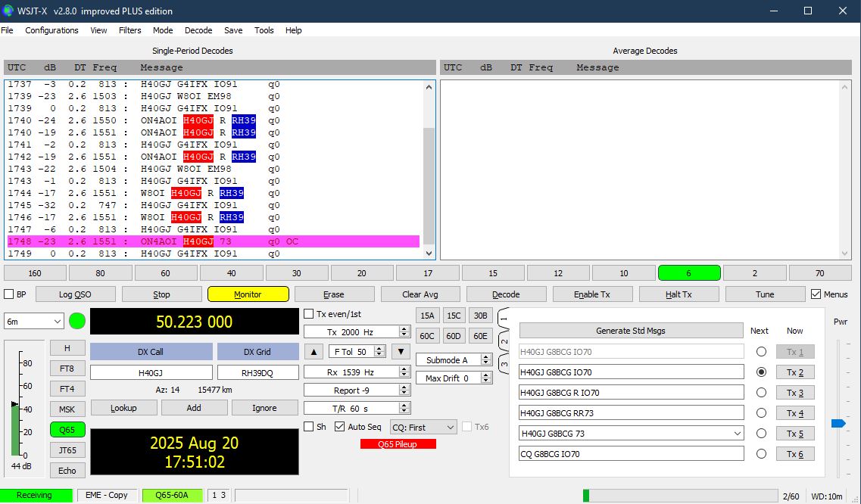Select the 6 meter band button
Viewport: 861px width, 504px height.
[x=689, y=273]
